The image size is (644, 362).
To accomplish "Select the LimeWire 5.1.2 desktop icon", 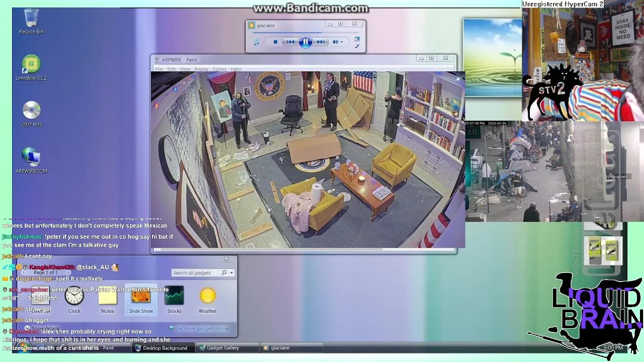I will tap(31, 68).
